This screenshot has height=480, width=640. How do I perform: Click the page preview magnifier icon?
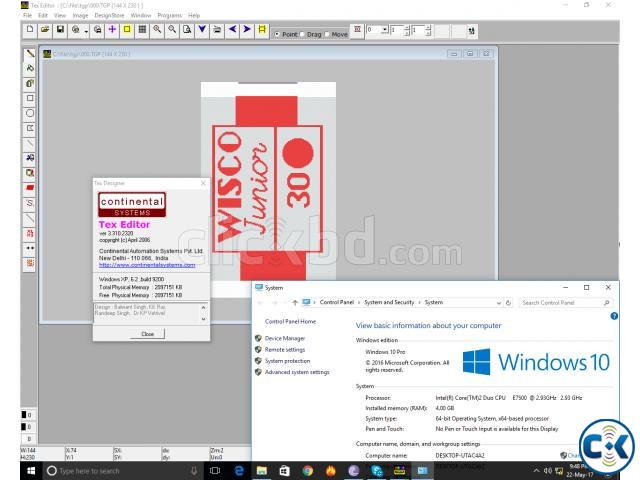click(x=187, y=30)
